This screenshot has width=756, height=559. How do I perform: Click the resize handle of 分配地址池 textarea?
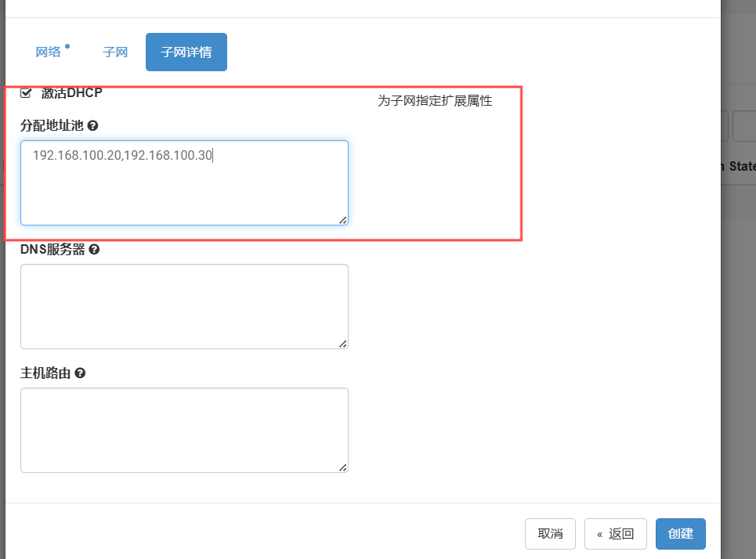(343, 220)
